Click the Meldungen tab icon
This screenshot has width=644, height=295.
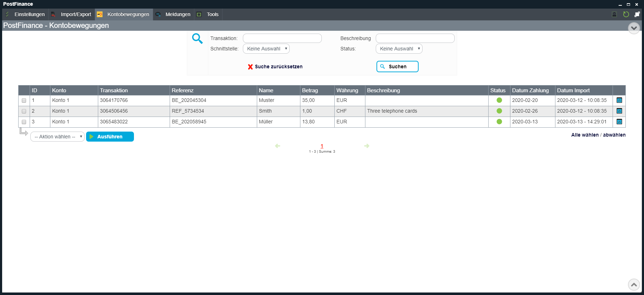click(x=158, y=14)
